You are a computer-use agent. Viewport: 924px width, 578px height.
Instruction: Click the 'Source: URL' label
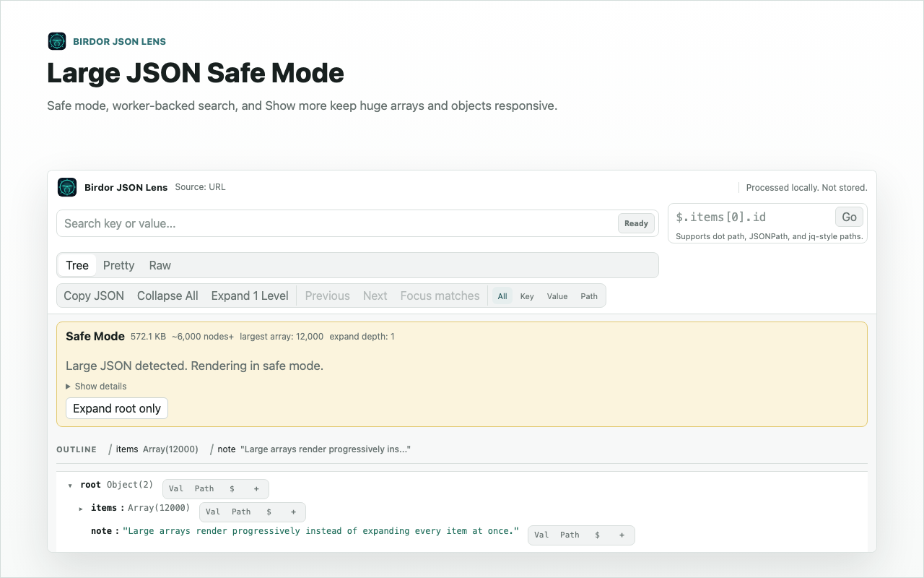coord(200,187)
